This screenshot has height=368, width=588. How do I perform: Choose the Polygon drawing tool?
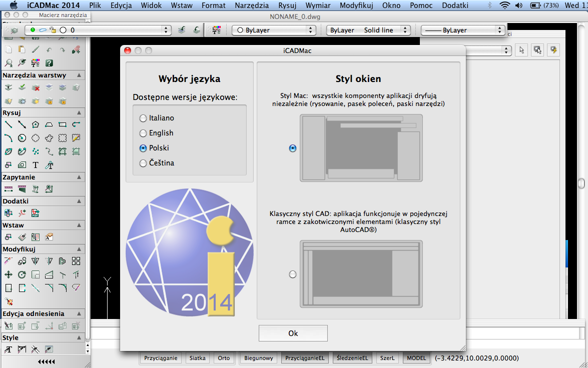(x=36, y=124)
